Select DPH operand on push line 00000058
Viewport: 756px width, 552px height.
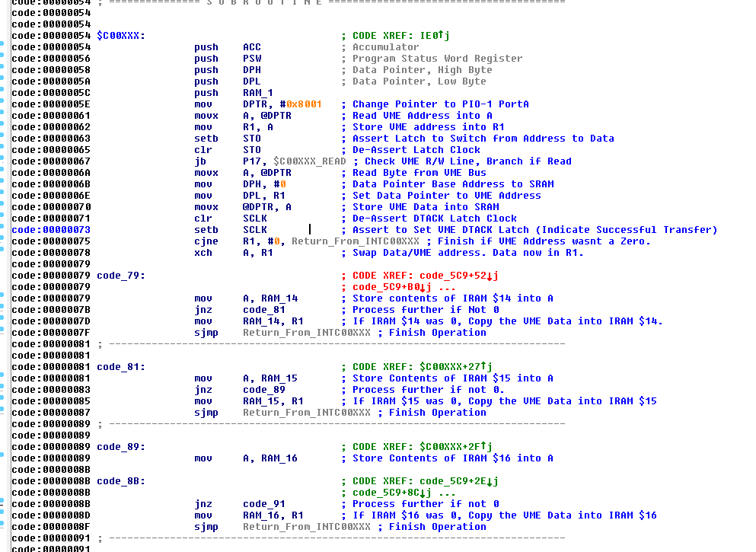click(252, 70)
